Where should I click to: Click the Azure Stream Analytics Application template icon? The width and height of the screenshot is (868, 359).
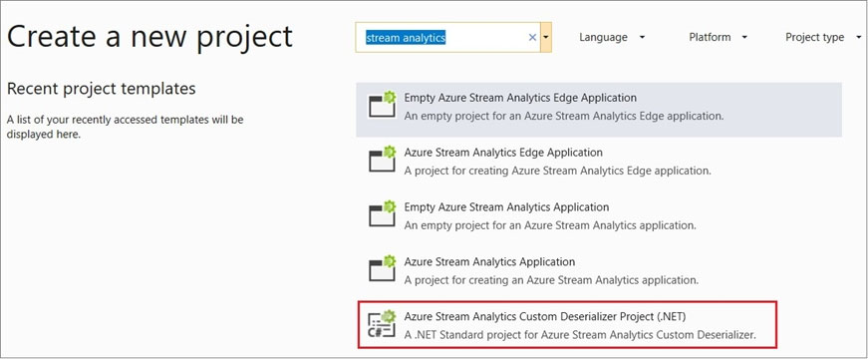point(383,268)
